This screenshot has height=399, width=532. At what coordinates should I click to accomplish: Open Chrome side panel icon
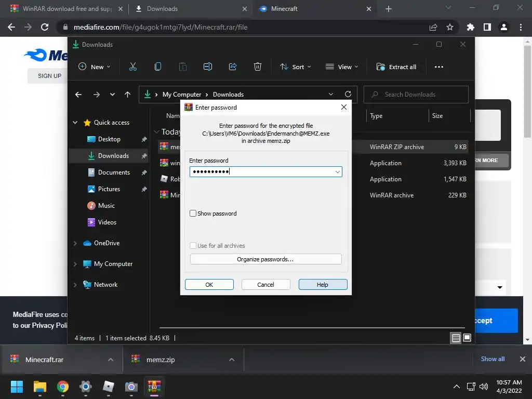487,27
